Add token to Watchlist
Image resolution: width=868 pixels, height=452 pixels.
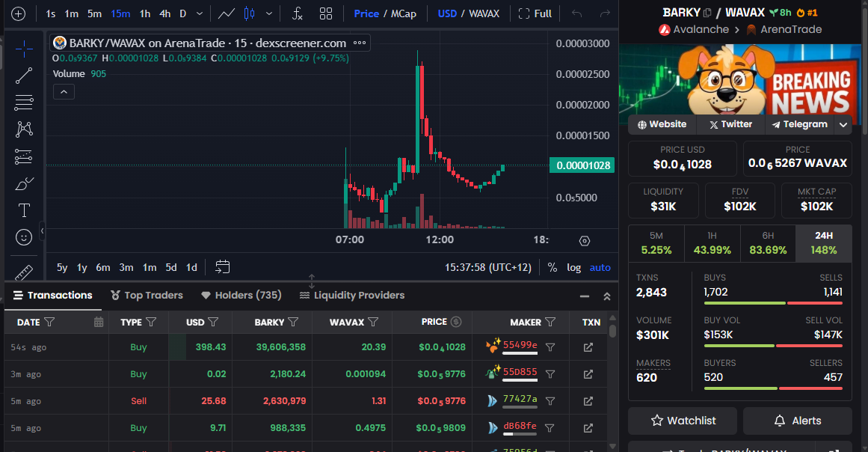(682, 421)
